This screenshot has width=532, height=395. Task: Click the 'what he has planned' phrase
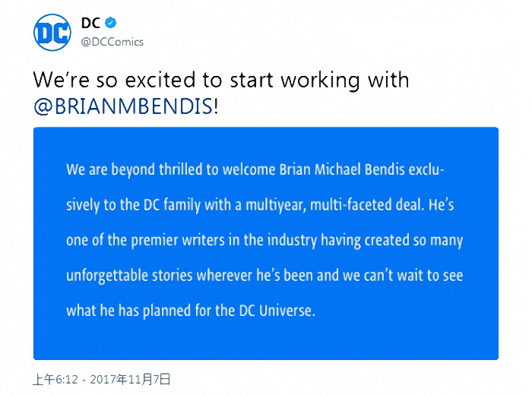click(x=128, y=311)
